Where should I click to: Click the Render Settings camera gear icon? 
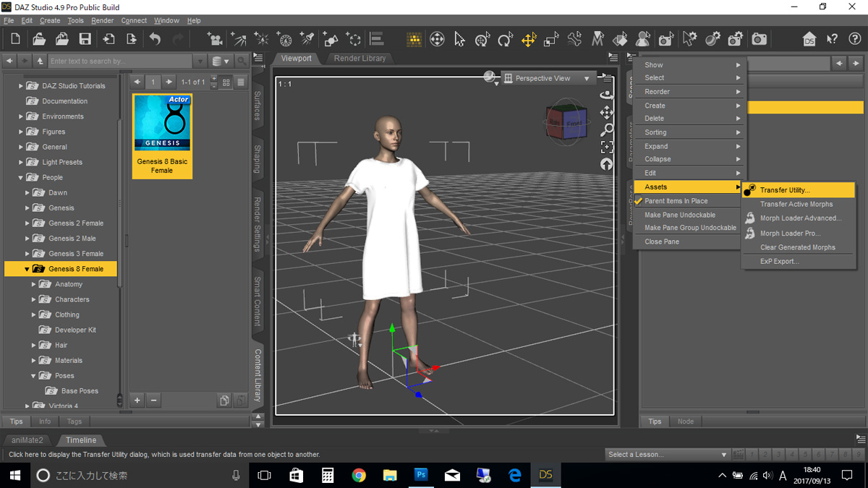tap(736, 39)
